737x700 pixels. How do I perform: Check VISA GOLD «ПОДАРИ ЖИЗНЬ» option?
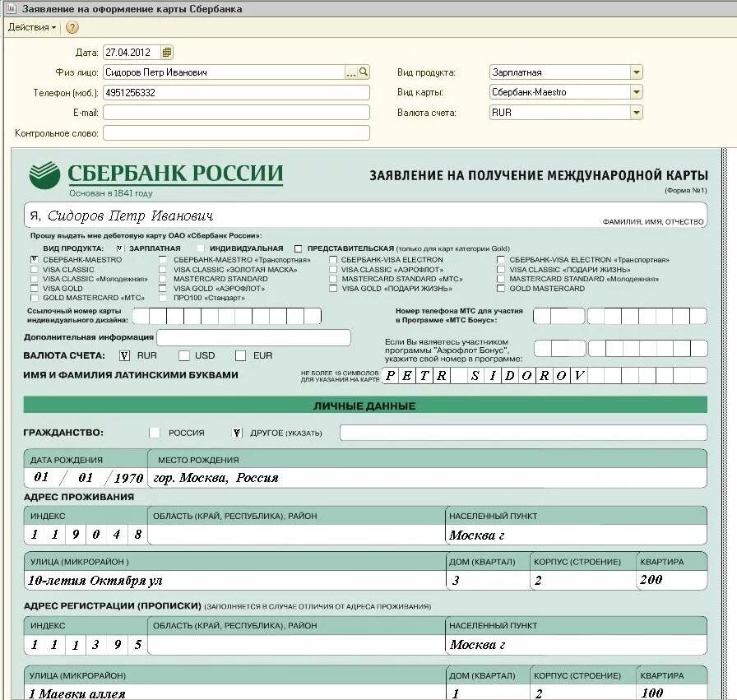click(x=333, y=288)
